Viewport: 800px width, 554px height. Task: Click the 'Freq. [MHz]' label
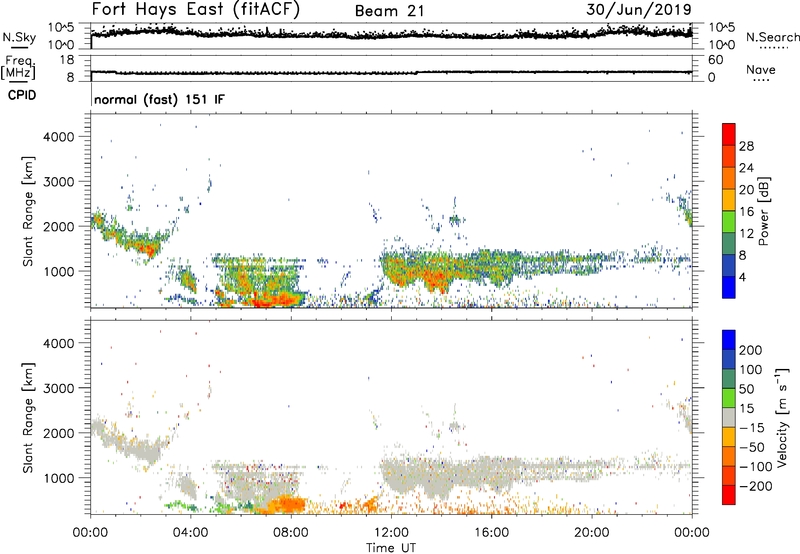(18, 67)
